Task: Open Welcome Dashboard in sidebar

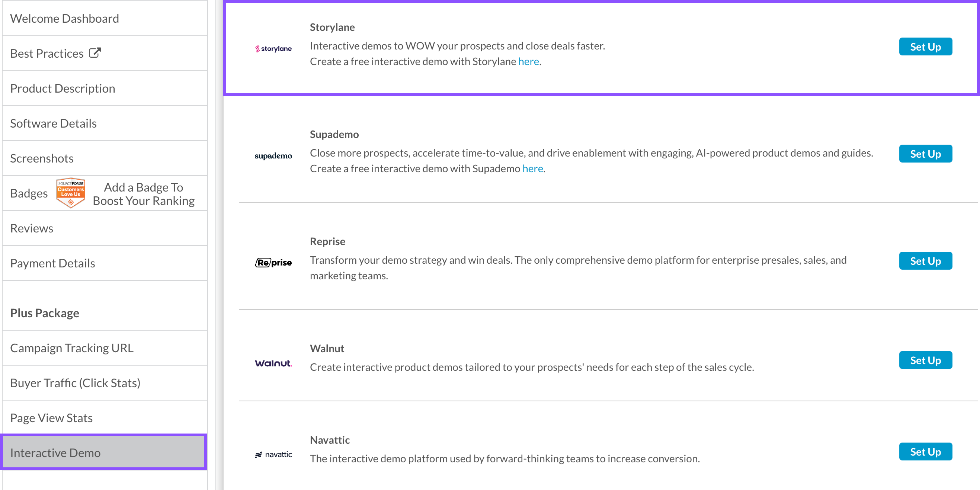Action: (x=65, y=19)
